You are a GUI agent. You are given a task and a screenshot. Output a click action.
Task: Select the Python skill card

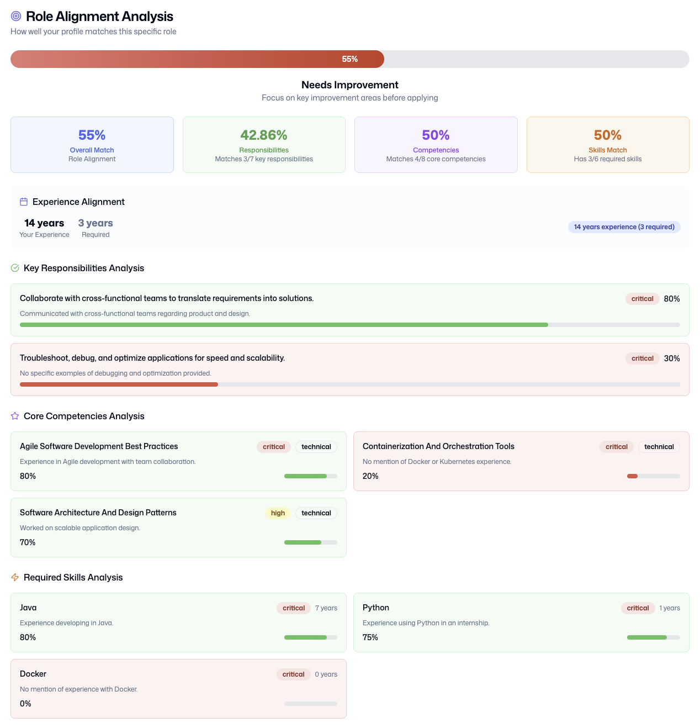[521, 623]
